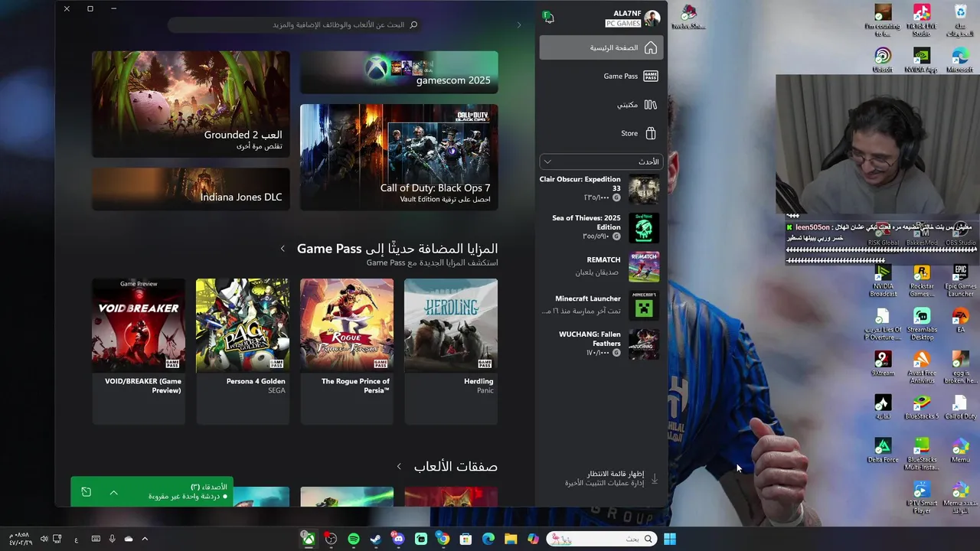Open File Explorer from the taskbar
The height and width of the screenshot is (551, 980).
coord(511,539)
